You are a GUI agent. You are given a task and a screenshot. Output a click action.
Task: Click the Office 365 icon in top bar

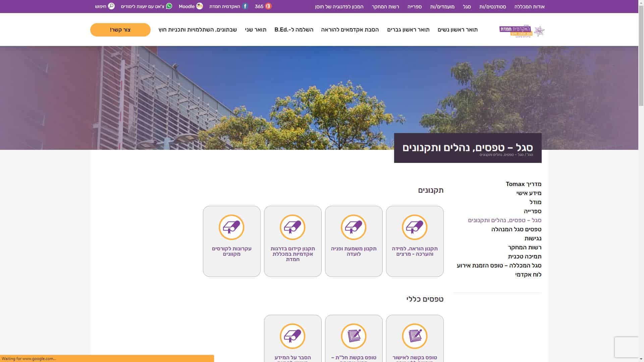(x=268, y=6)
